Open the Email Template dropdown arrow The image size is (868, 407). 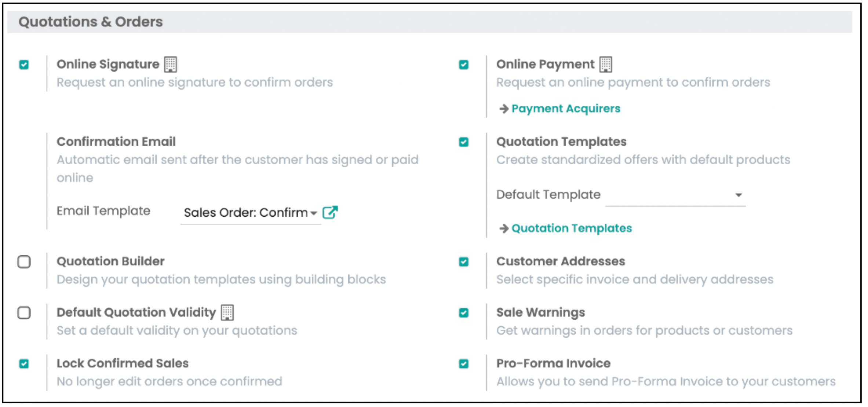point(313,213)
